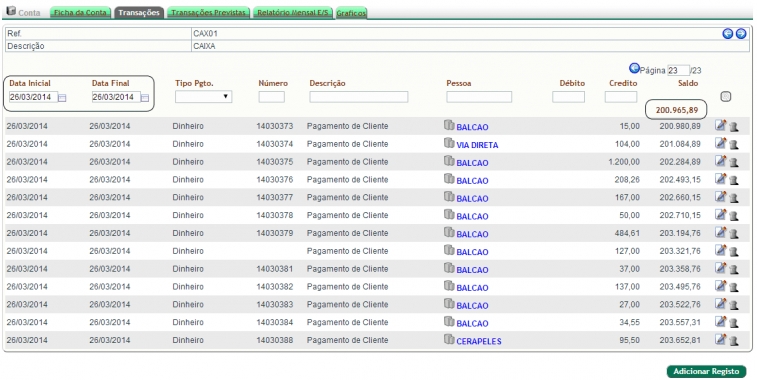The image size is (757, 380).
Task: Tick the checkbox below the Saldo header
Action: 726,97
